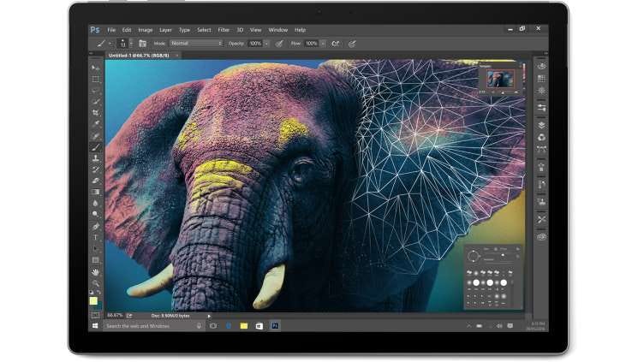Open Action Center notifications icon
Screen dimensions: 644x362
(x=510, y=326)
